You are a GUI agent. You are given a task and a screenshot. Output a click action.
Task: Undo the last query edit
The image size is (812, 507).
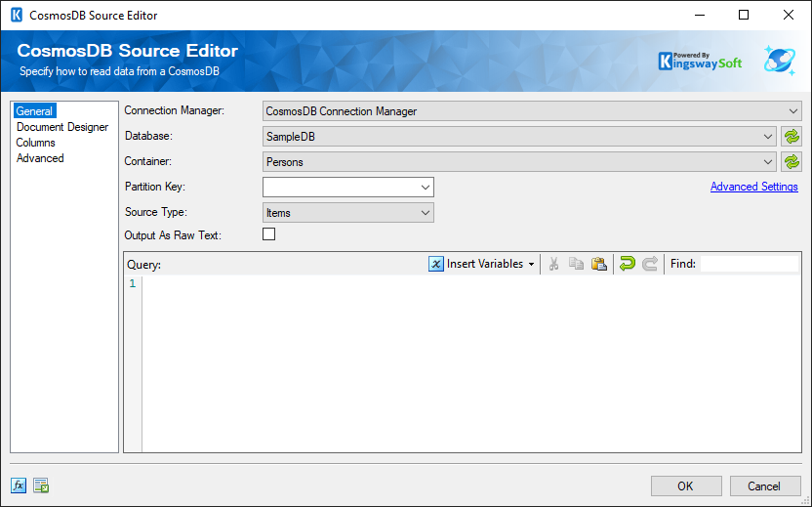pyautogui.click(x=628, y=264)
